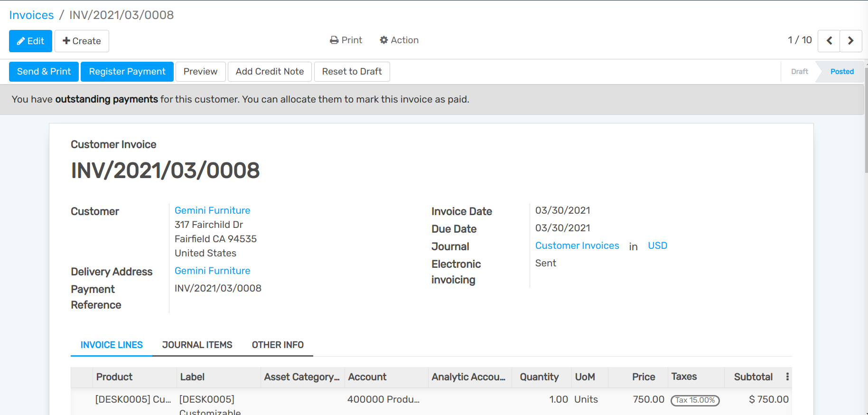
Task: Switch to the Journal Items tab
Action: click(197, 345)
